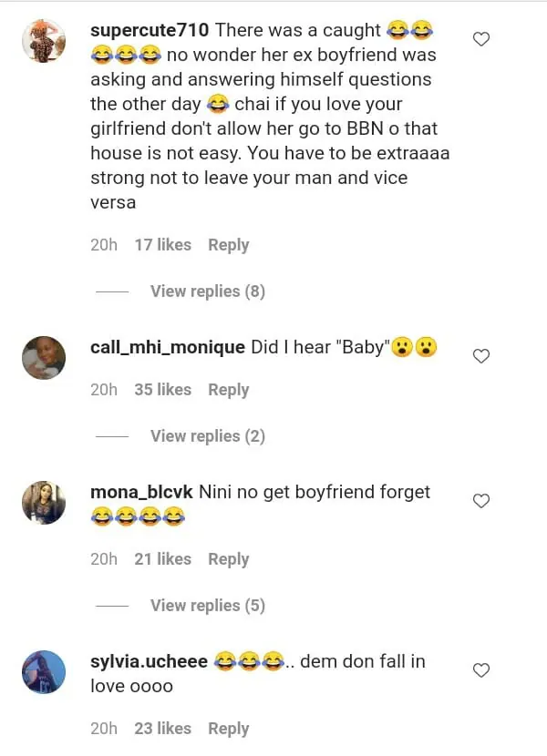Visit the call_mhi_monique username link
The height and width of the screenshot is (756, 547).
[168, 347]
